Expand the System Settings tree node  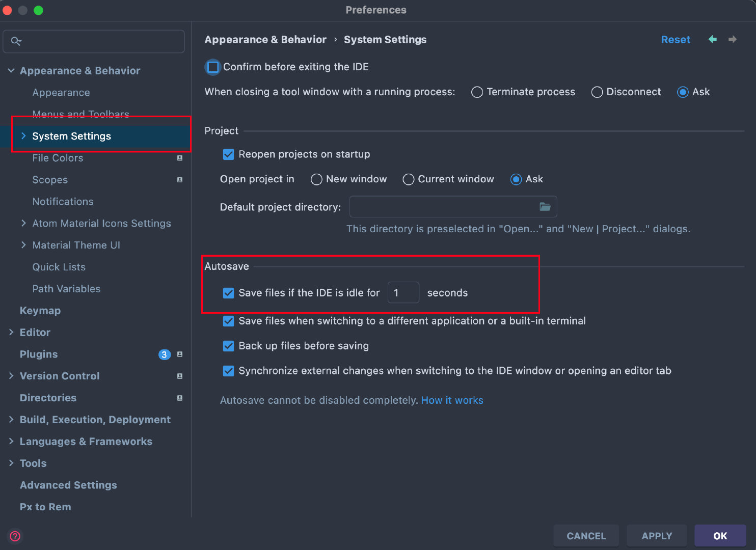[x=23, y=136]
